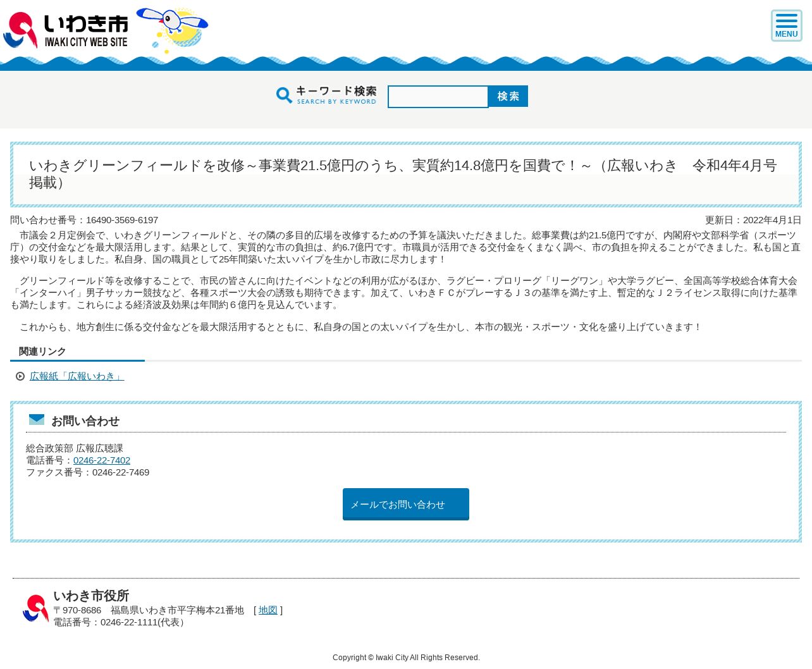Click the 更新日：2022年4月1日 text
The width and height of the screenshot is (812, 669).
[x=753, y=220]
